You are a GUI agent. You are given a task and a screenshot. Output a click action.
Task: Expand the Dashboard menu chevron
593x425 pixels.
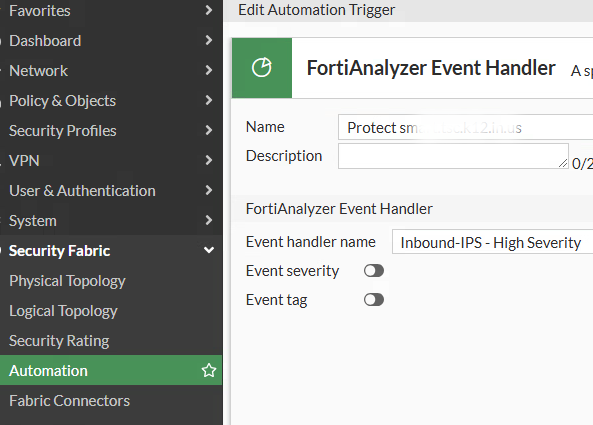coord(209,40)
